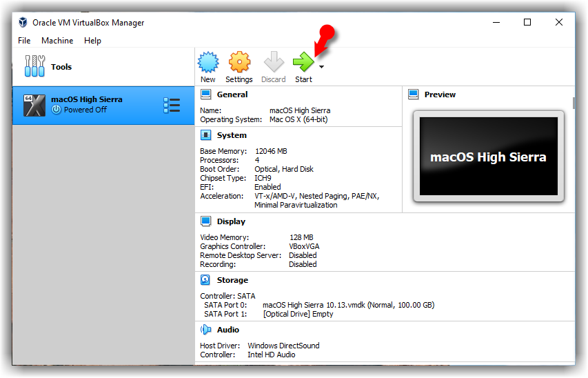Click the Storage disk icon
Viewport: 588px width, 378px height.
point(205,279)
